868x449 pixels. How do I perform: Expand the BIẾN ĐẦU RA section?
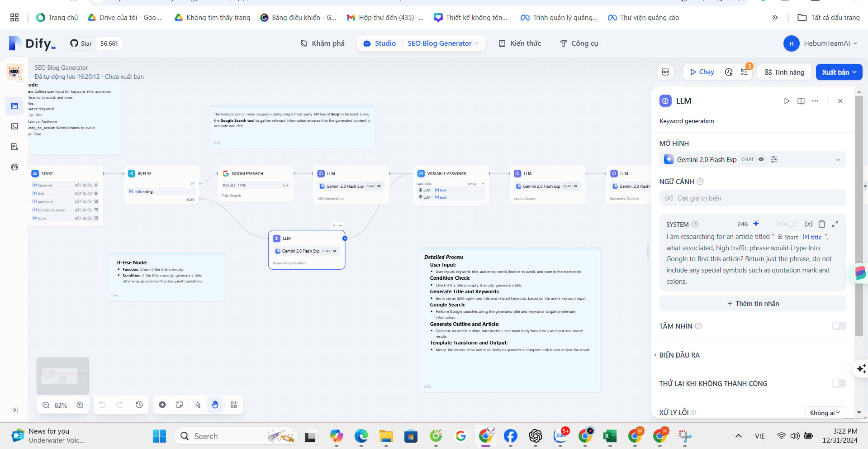pos(679,355)
